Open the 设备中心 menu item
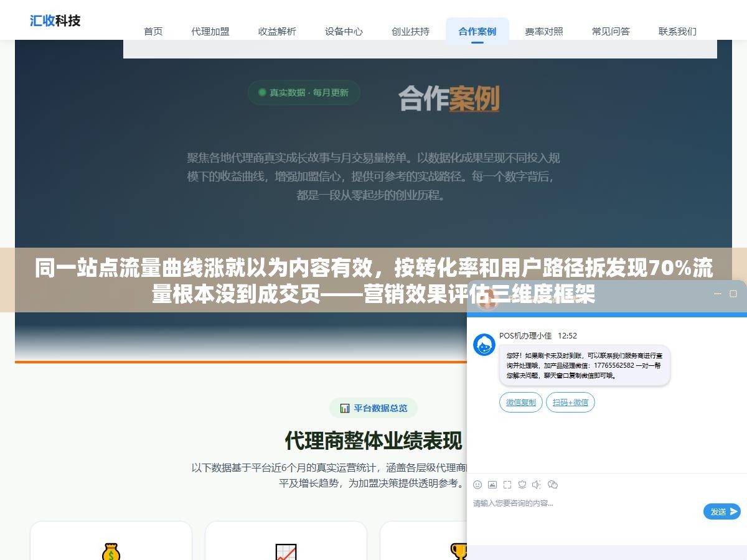This screenshot has height=560, width=747. (x=344, y=31)
